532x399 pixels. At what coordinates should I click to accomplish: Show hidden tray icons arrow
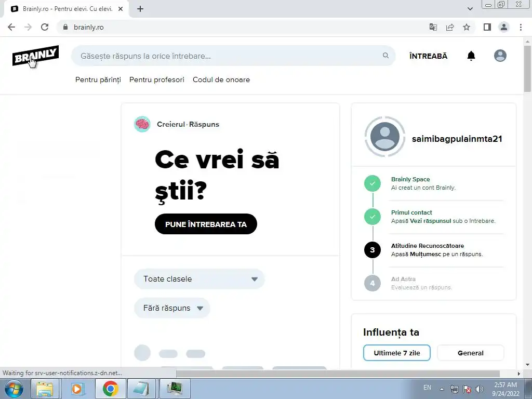pyautogui.click(x=442, y=389)
